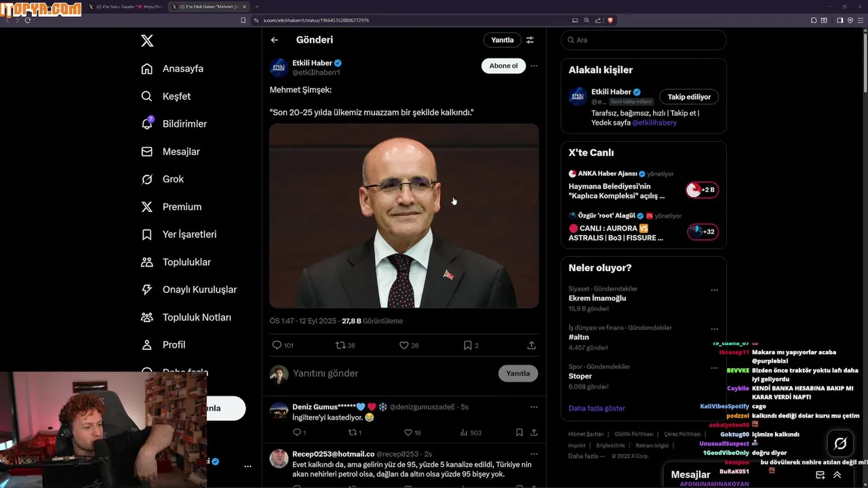
Task: Open Premium page
Action: click(171, 207)
